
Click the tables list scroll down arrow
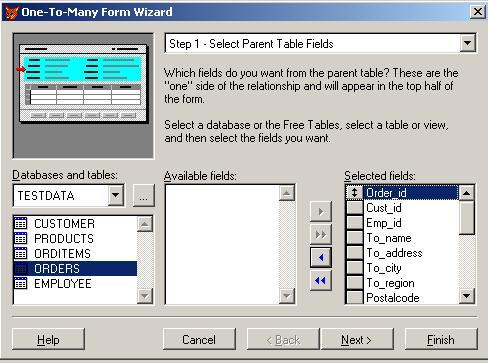tap(145, 296)
